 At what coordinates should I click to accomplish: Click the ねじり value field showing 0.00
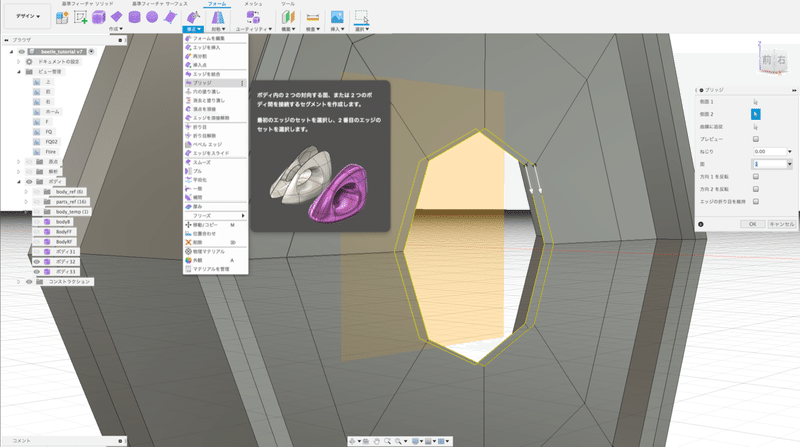tap(770, 152)
